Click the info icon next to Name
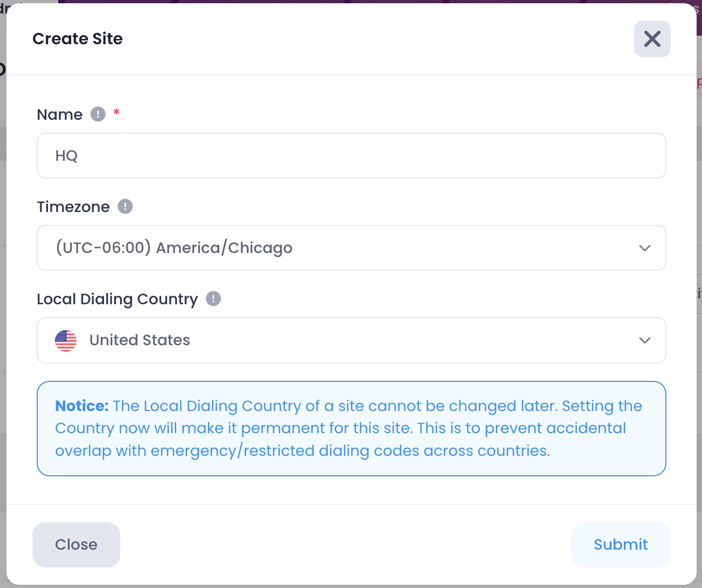 [98, 114]
